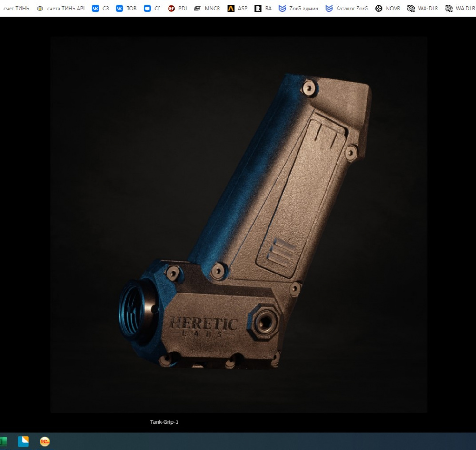
Task: Open the СГ chat bookmark
Action: (x=152, y=8)
